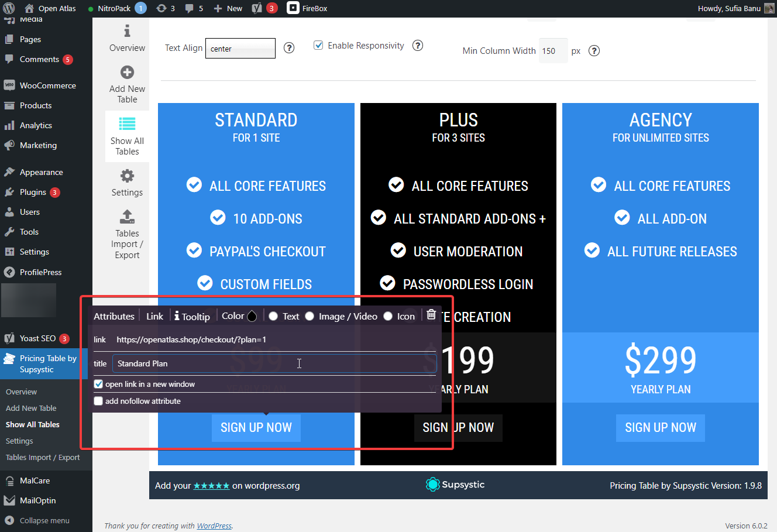Show help for Min Column Width
The image size is (777, 532).
click(x=594, y=50)
